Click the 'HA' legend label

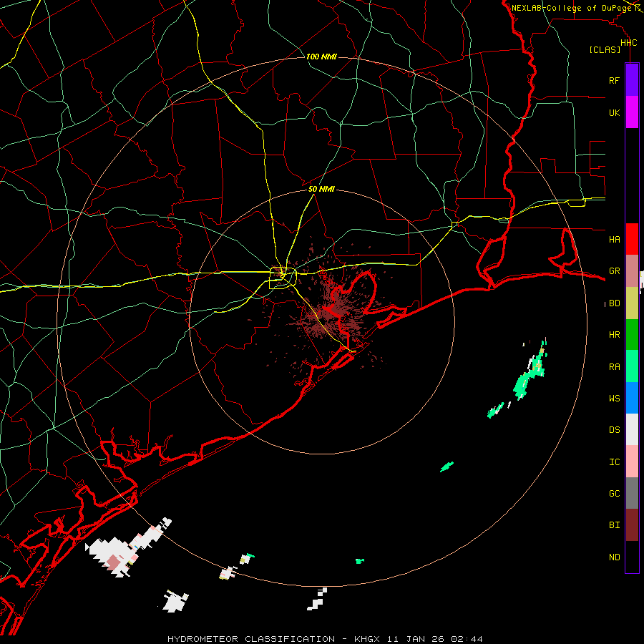click(x=614, y=239)
